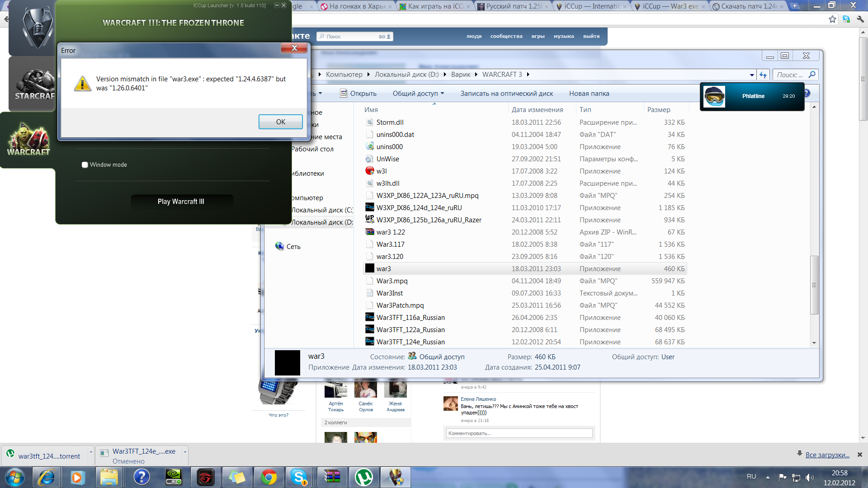The height and width of the screenshot is (488, 868).
Task: Open the Explorer address bar history dropdown
Action: (752, 75)
